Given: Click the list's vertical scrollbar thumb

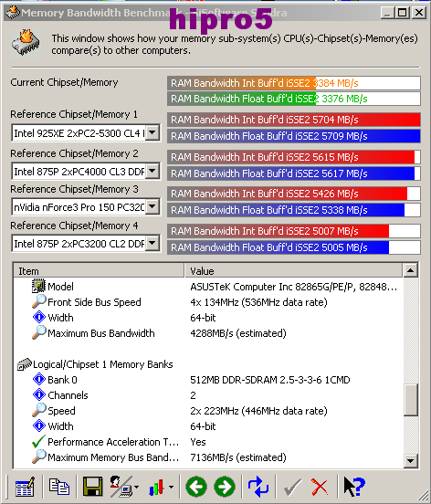Looking at the screenshot, I should pyautogui.click(x=410, y=400).
